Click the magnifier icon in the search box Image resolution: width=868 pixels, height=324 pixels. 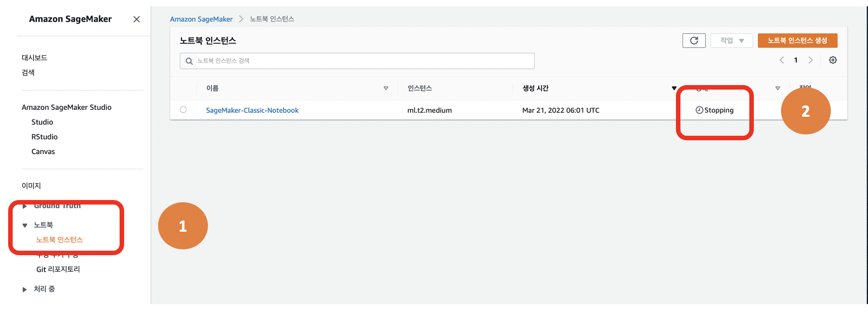point(189,61)
